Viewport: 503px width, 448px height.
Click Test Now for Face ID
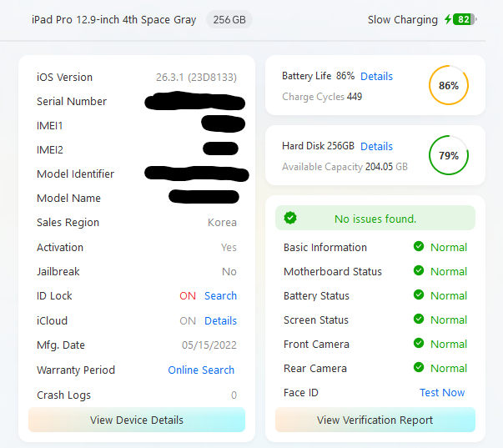[442, 392]
